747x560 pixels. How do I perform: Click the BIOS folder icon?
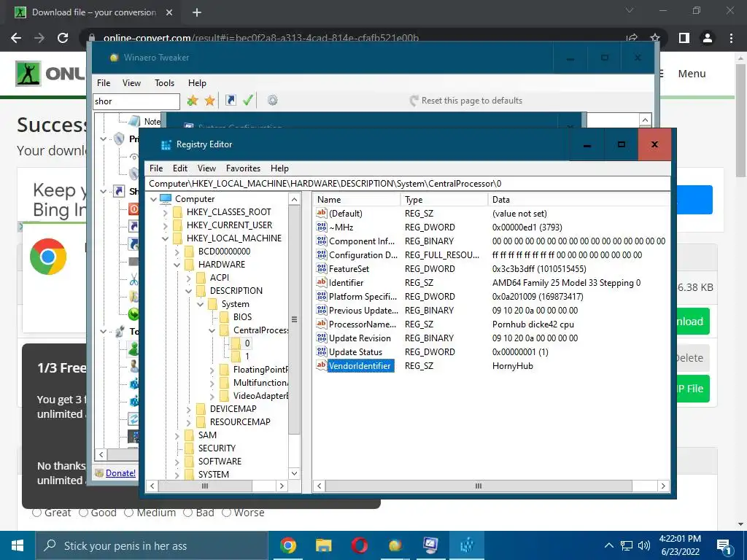tap(225, 316)
